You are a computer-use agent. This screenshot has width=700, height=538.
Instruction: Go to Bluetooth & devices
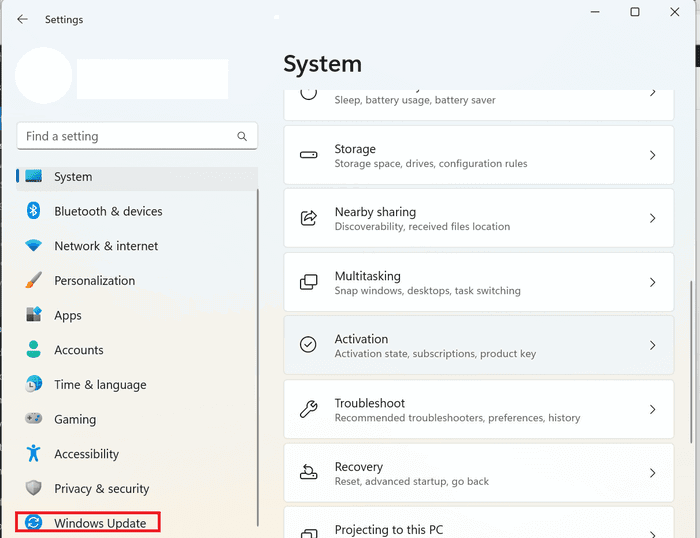pos(136,211)
